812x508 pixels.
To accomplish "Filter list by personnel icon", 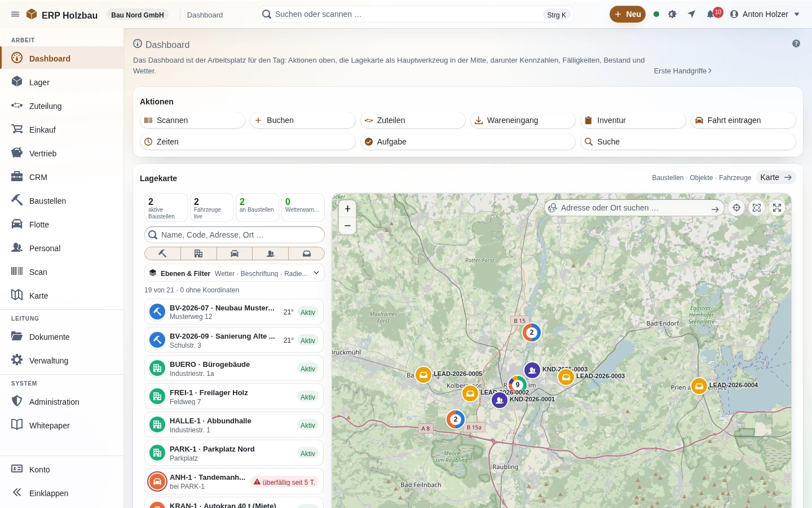I will click(x=271, y=253).
